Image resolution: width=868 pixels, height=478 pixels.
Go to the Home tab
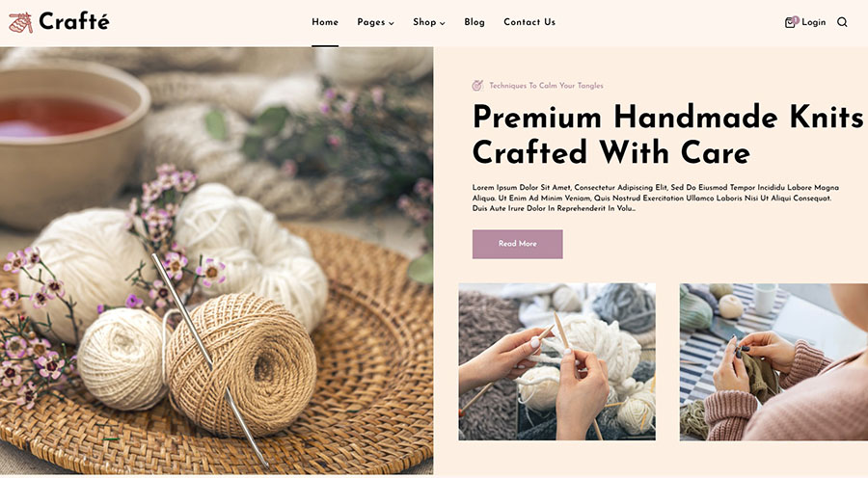pos(325,22)
